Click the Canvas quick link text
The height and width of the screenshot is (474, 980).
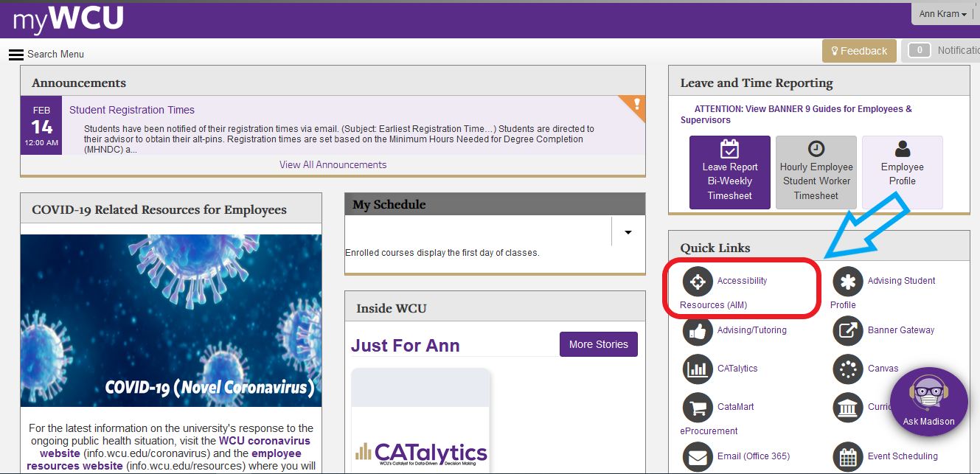pyautogui.click(x=883, y=369)
